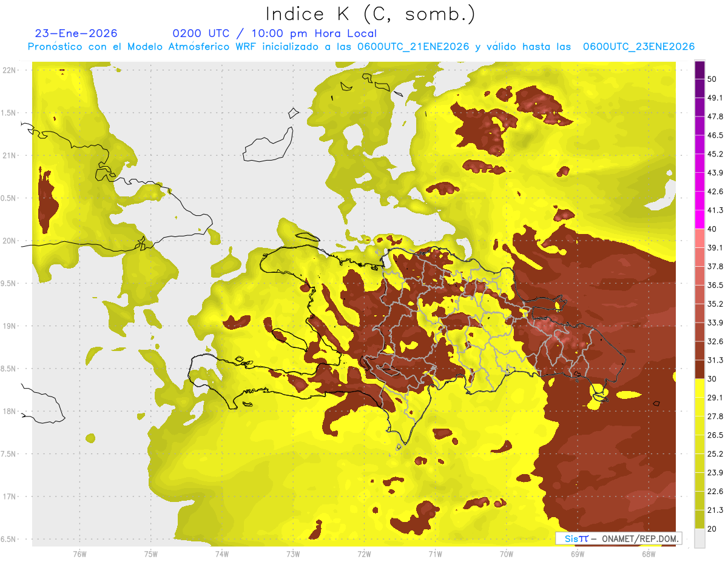
Task: Select the legend value "26.5"
Action: (715, 435)
